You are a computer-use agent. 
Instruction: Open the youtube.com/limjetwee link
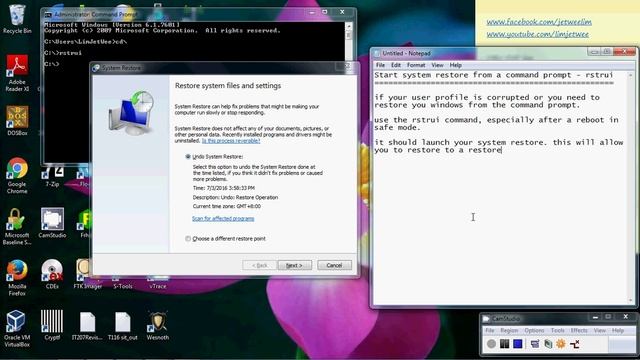point(537,34)
